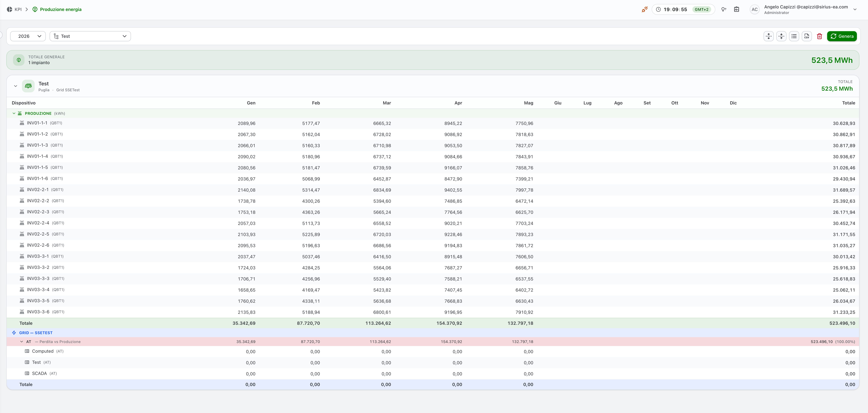Click the INV01-1-4 inverter icon
This screenshot has height=413, width=868.
(x=22, y=157)
